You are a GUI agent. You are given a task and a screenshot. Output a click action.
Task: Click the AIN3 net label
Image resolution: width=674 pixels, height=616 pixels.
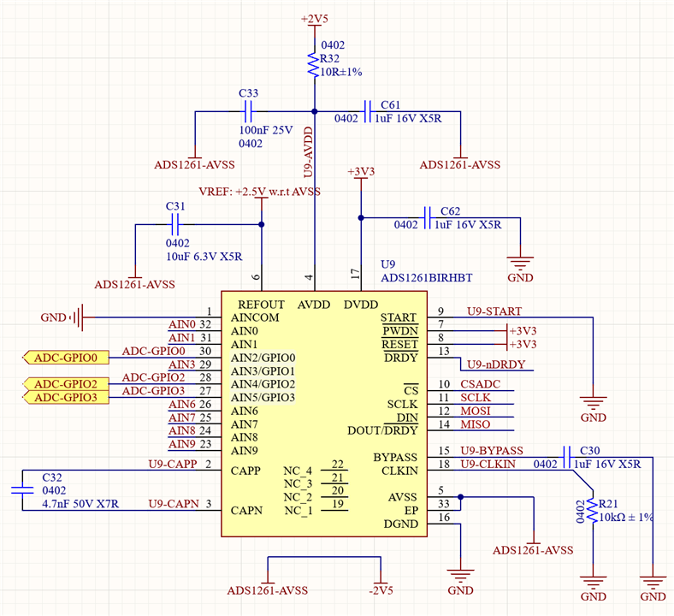182,364
